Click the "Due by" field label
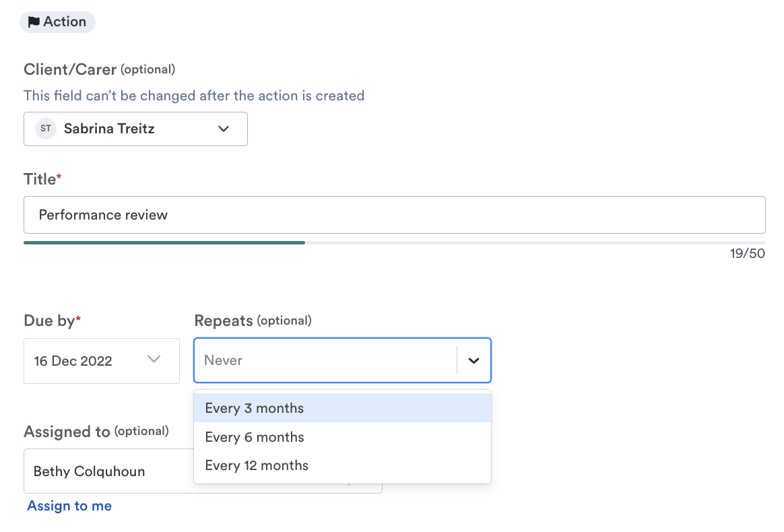The width and height of the screenshot is (784, 532). [x=48, y=321]
